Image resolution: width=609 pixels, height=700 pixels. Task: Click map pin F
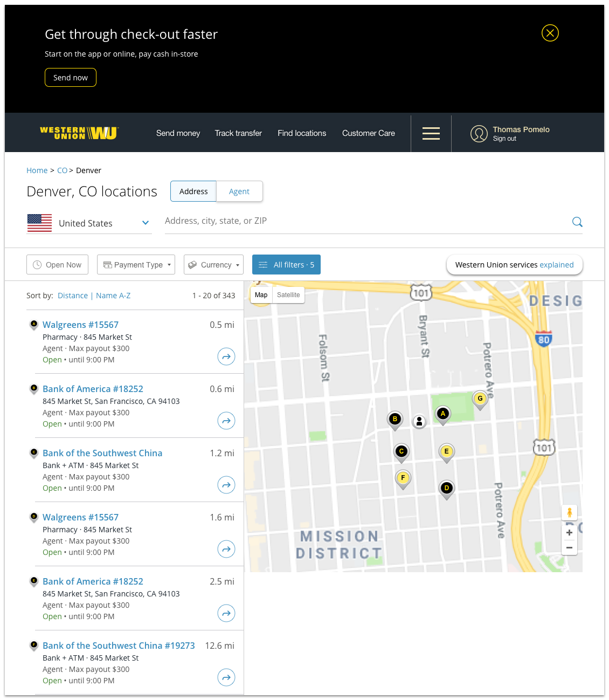coord(403,479)
